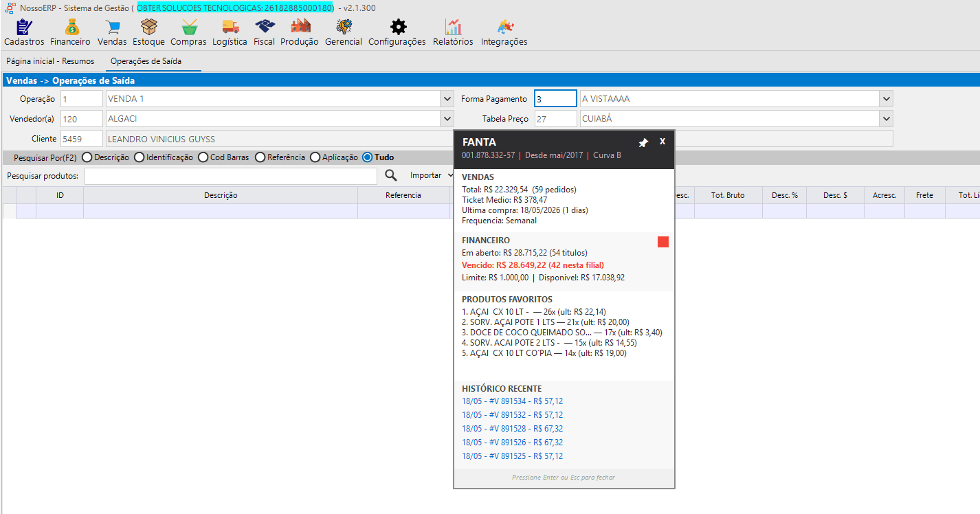980x514 pixels.
Task: Click the Forma Pagamento code field
Action: point(556,99)
